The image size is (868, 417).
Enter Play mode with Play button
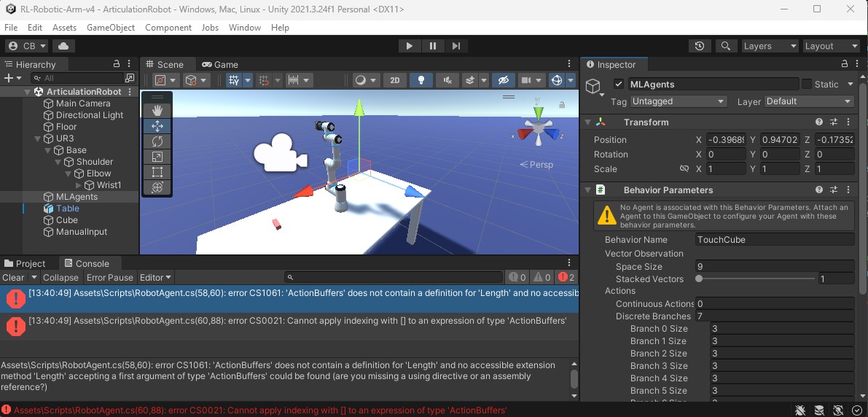[x=409, y=46]
